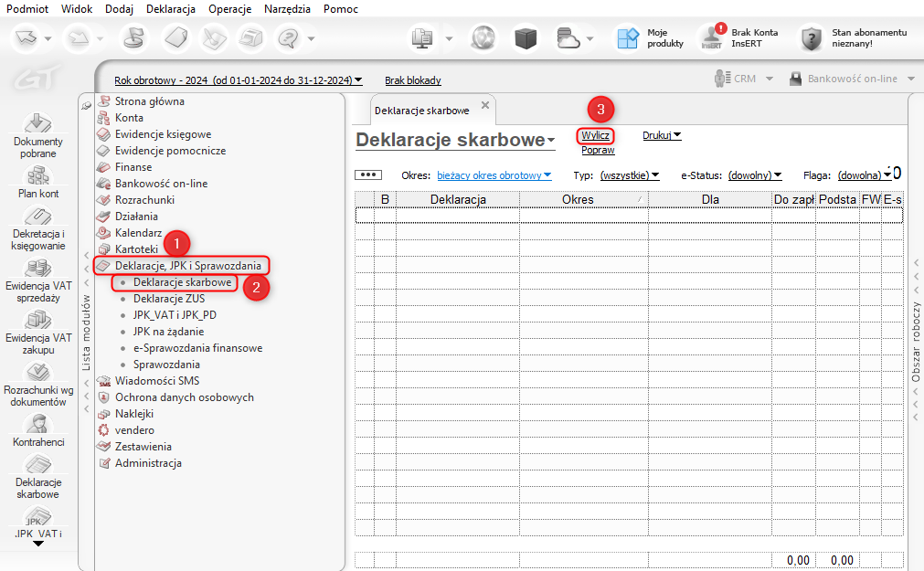Open Ewidencja VAT sprzedaży sidebar shortcut
This screenshot has width=924, height=571.
(x=37, y=280)
